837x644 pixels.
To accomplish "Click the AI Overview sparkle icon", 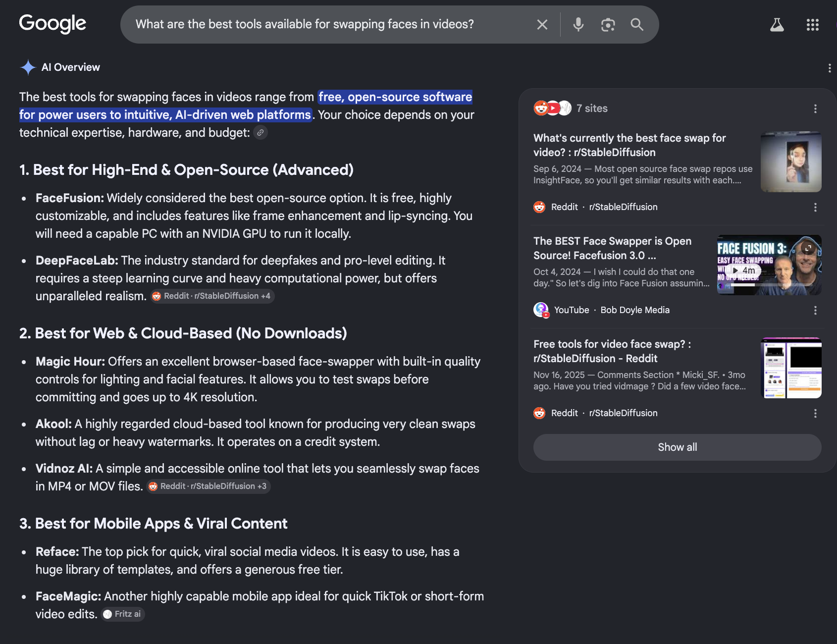I will (28, 67).
